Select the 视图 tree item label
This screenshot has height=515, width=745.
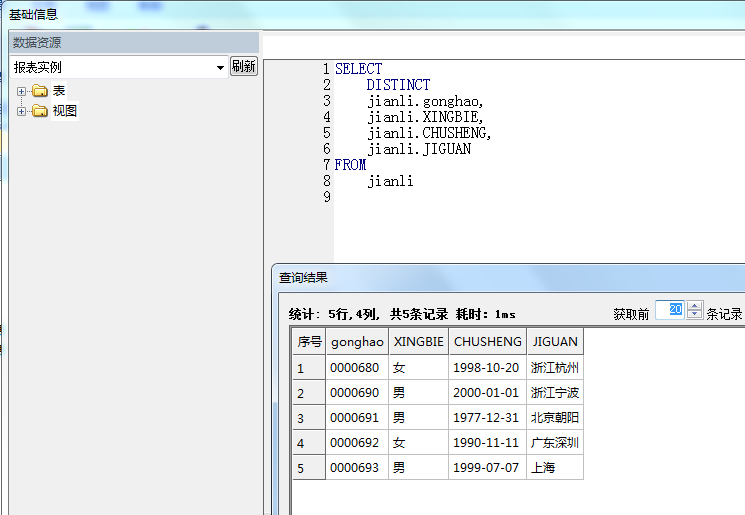click(64, 111)
